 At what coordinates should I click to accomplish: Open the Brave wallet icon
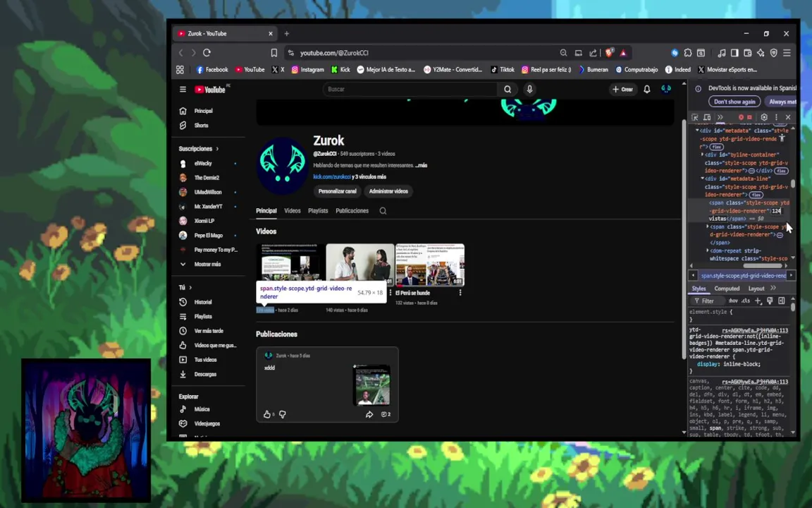(747, 53)
